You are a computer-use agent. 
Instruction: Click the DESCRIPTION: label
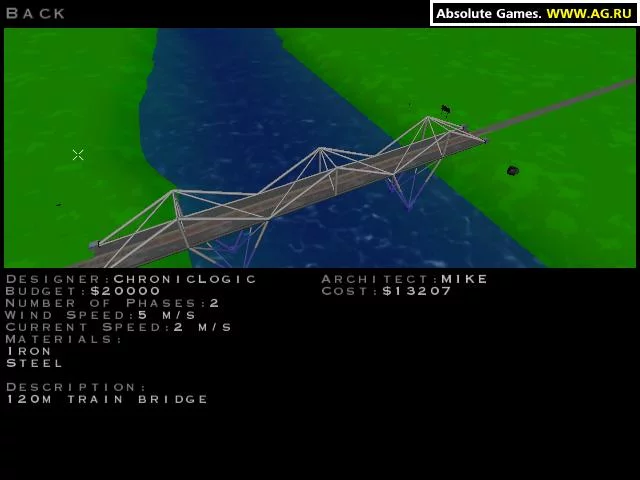(76, 387)
